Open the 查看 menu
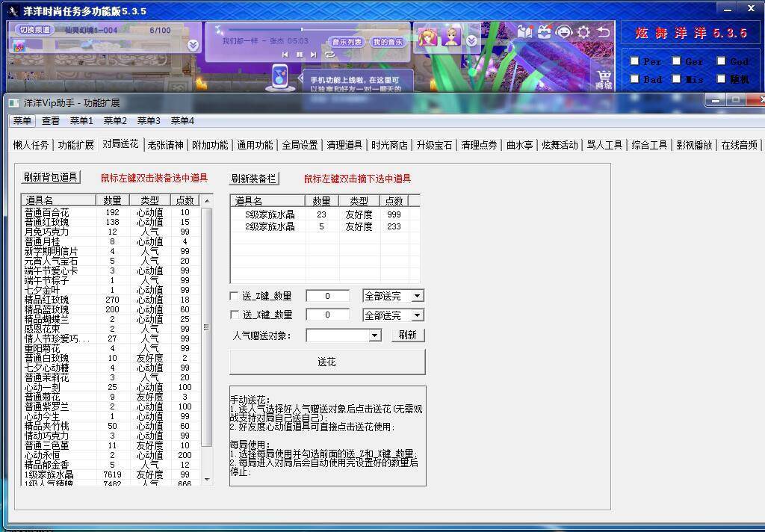Screen dimensions: 765x532 tap(51, 120)
